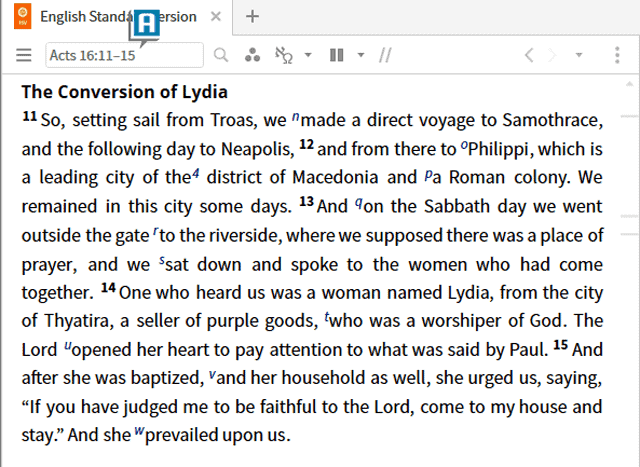
Task: Click the word 'Neapolis'
Action: pos(255,149)
